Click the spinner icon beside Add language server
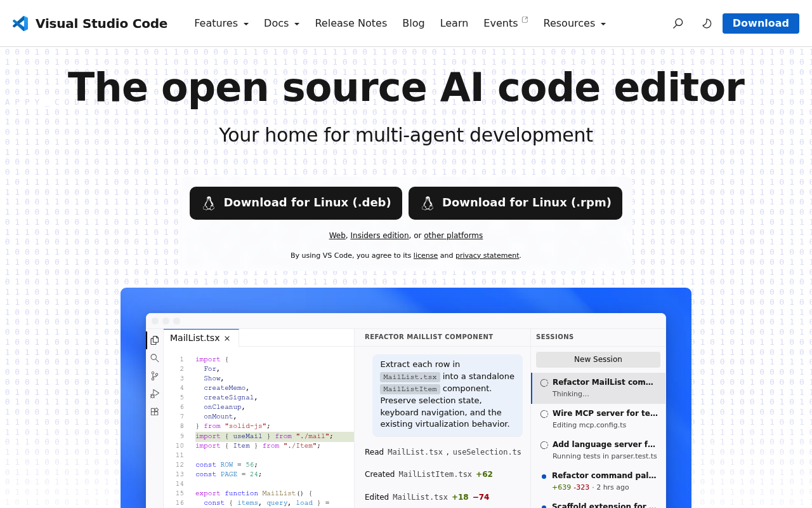The width and height of the screenshot is (812, 508). 544,445
